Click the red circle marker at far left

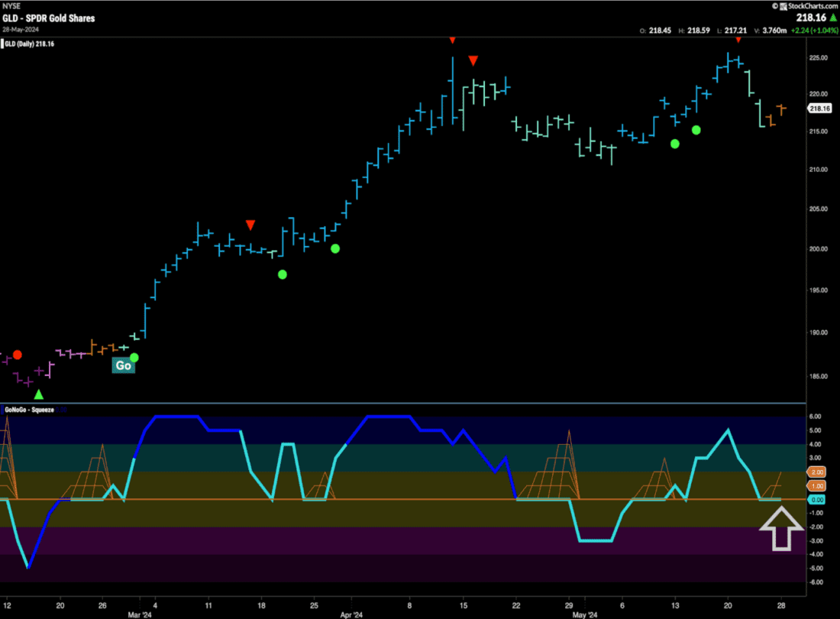tap(18, 355)
